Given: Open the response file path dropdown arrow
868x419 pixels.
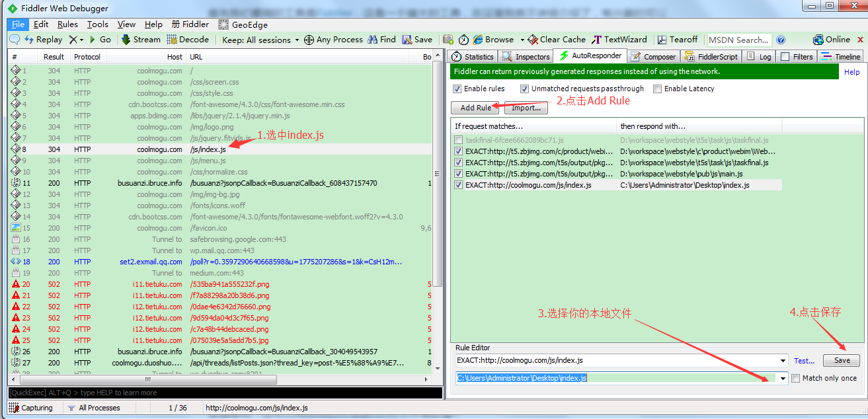Looking at the screenshot, I should tap(783, 378).
